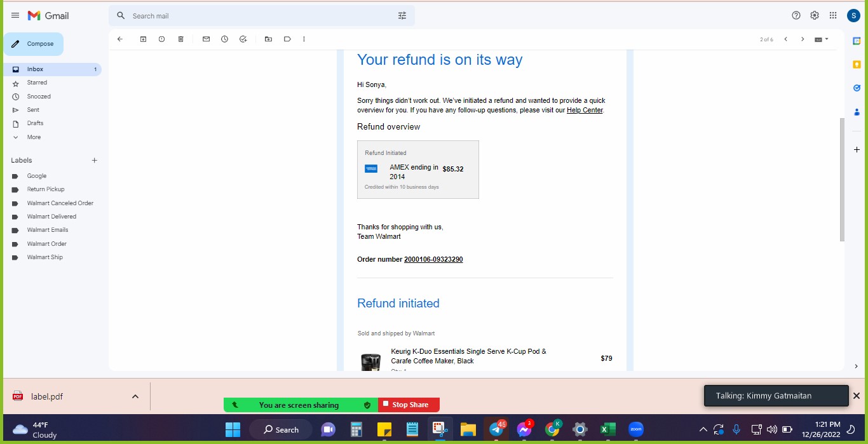The image size is (868, 444).
Task: Open Telegram from the taskbar
Action: point(497,429)
